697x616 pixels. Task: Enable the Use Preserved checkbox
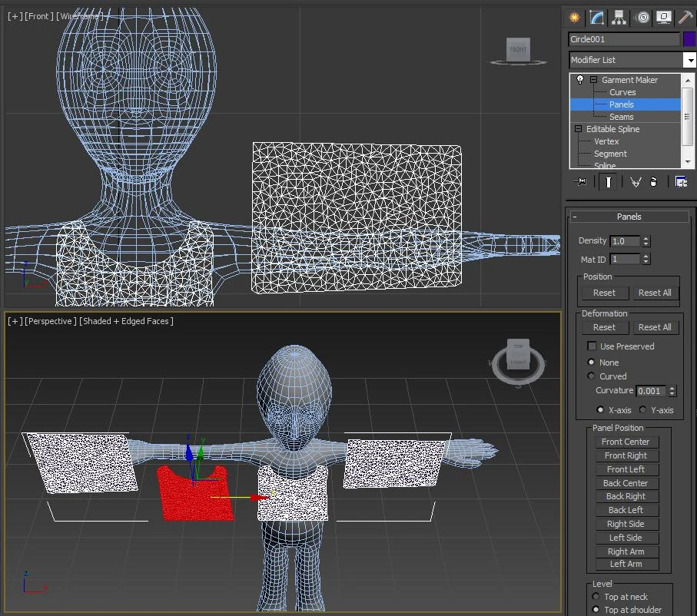pos(592,346)
